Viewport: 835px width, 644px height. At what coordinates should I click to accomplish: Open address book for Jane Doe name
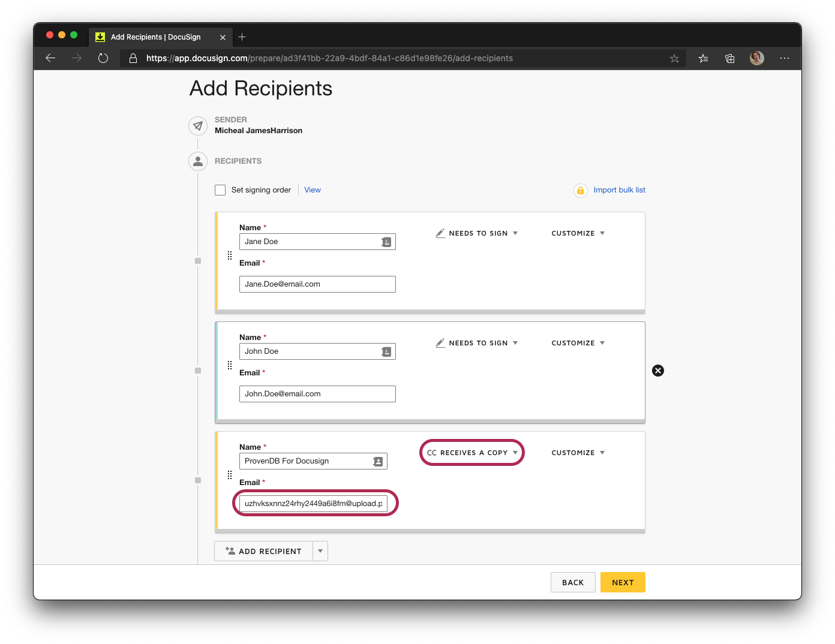(x=386, y=242)
